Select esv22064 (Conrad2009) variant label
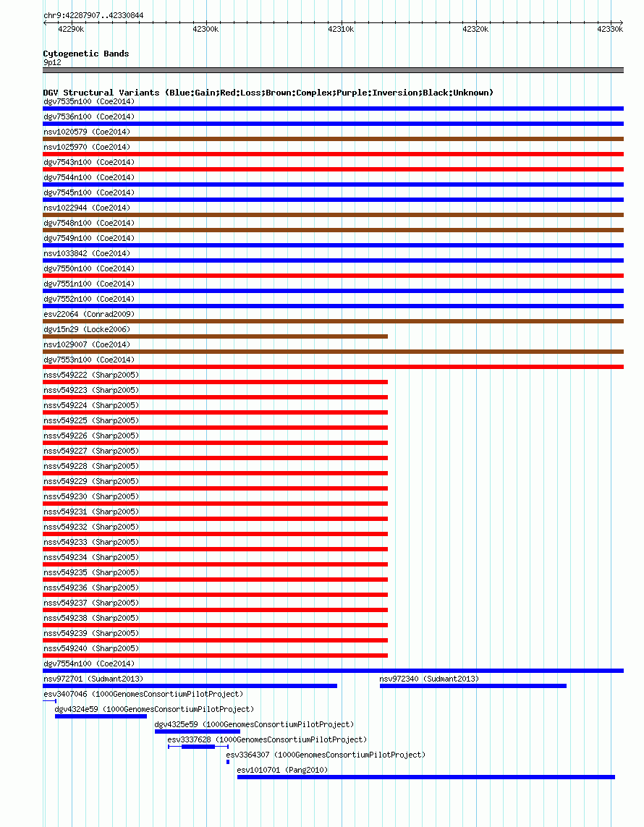This screenshot has height=827, width=644. click(89, 314)
